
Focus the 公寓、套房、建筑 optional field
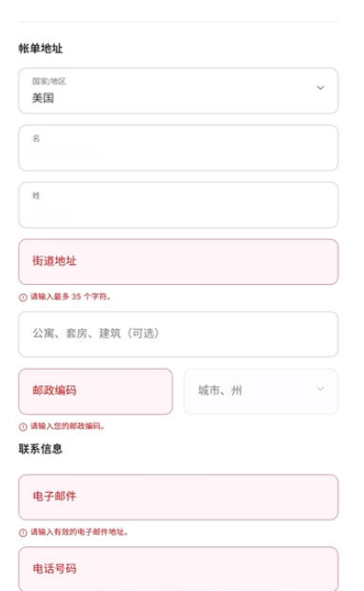pyautogui.click(x=178, y=335)
